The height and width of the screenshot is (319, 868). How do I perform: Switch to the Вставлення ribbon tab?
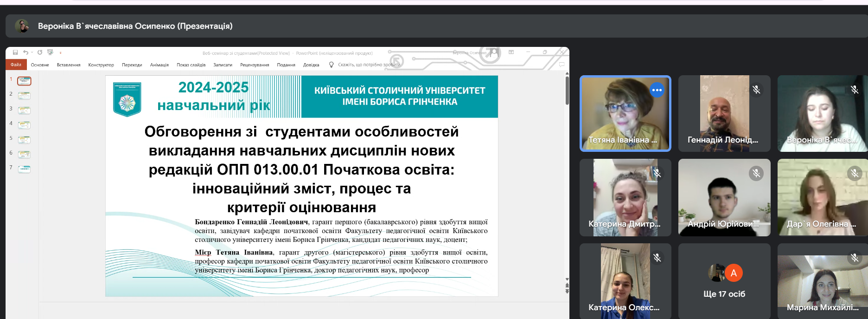click(x=69, y=65)
